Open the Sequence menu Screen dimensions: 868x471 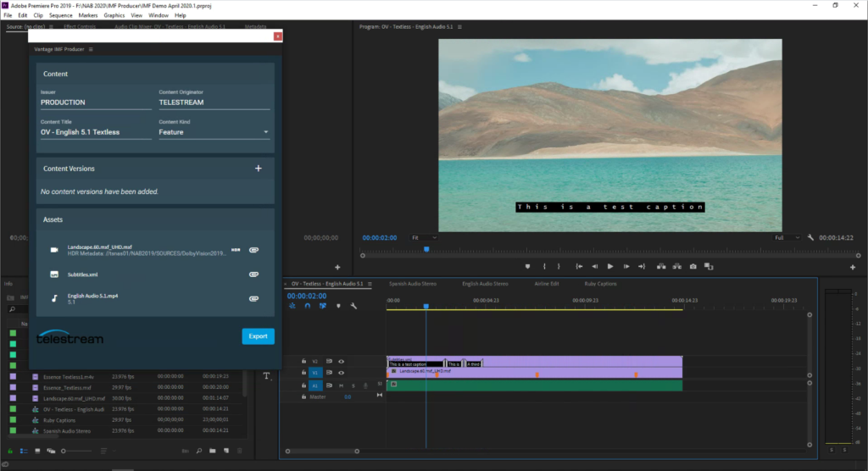pyautogui.click(x=60, y=15)
